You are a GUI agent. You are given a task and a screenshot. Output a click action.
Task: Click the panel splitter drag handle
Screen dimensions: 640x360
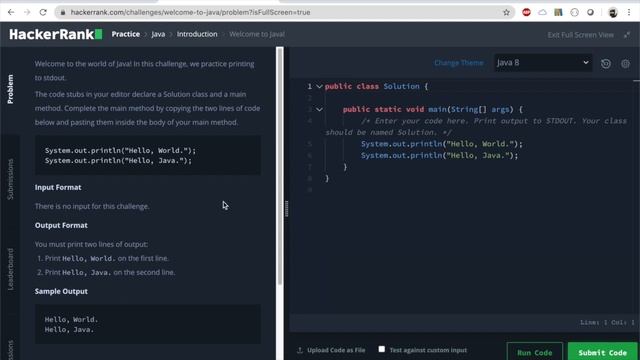coord(287,209)
